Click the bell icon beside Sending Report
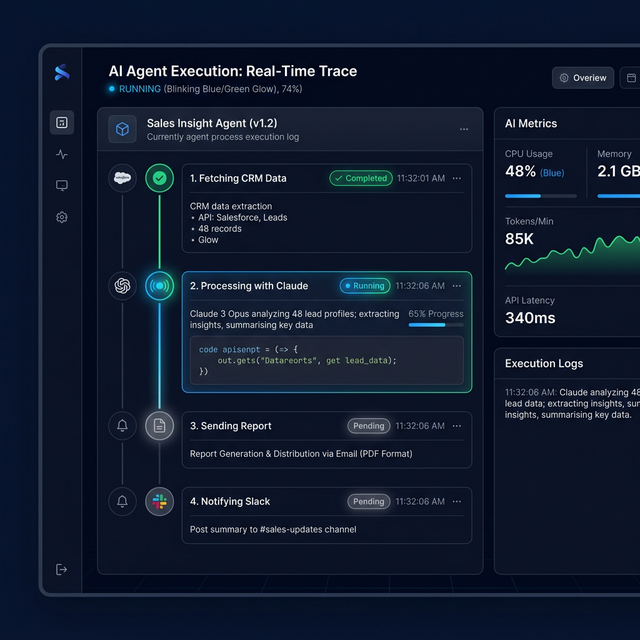Screen dimensions: 640x640 122,426
